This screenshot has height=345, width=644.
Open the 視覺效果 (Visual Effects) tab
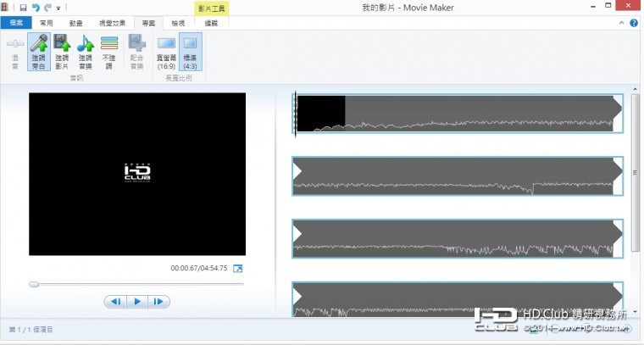112,23
